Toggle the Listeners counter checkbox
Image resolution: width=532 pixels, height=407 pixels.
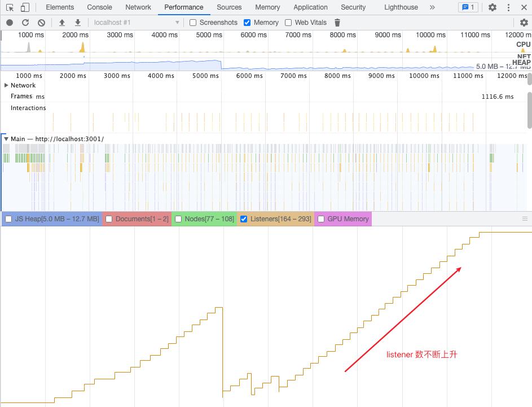click(244, 219)
